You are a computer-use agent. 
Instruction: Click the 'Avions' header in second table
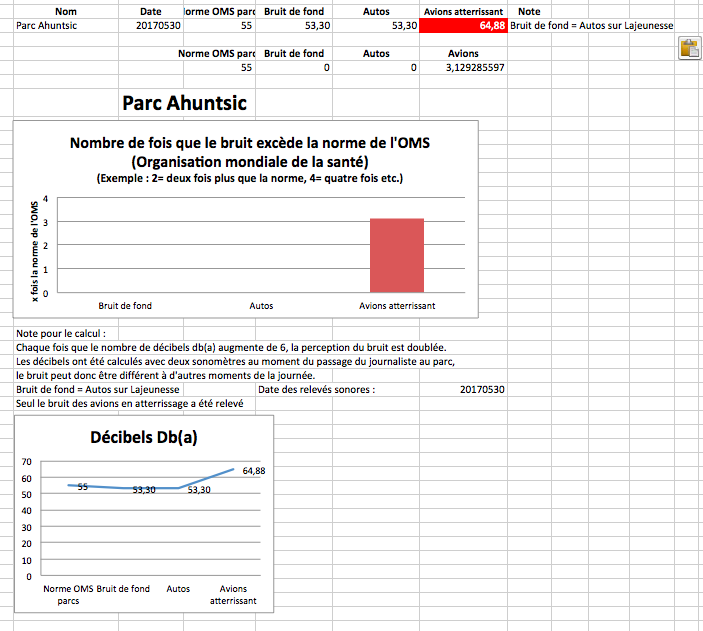click(463, 53)
